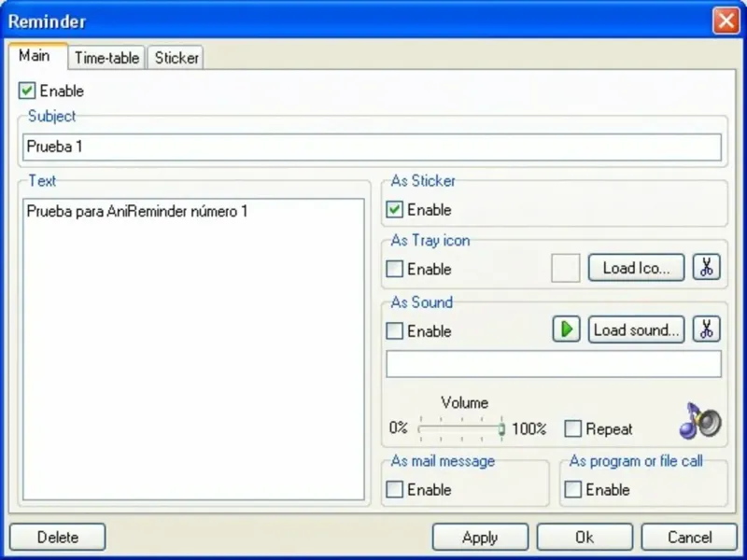747x560 pixels.
Task: Click in the reminder Text area
Action: (x=193, y=349)
